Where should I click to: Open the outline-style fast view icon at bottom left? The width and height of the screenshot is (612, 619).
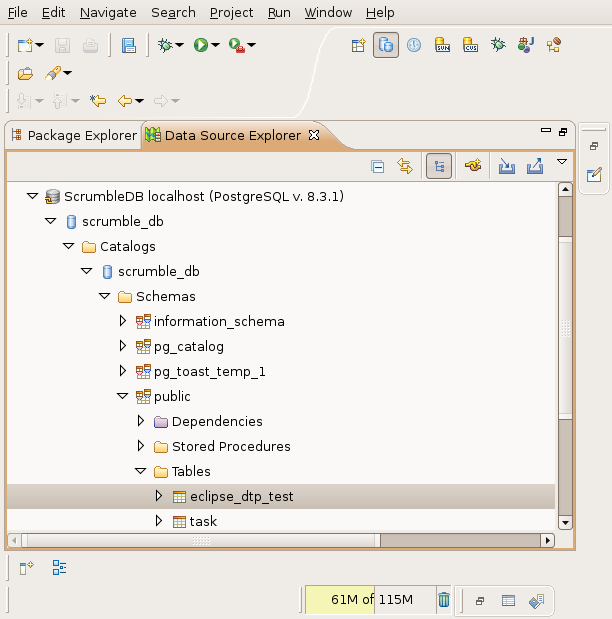[60, 568]
